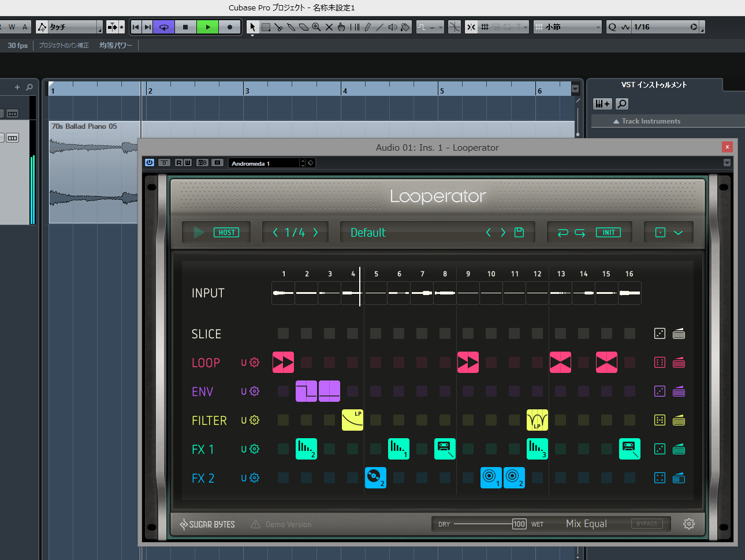Click the INIT button

[609, 233]
